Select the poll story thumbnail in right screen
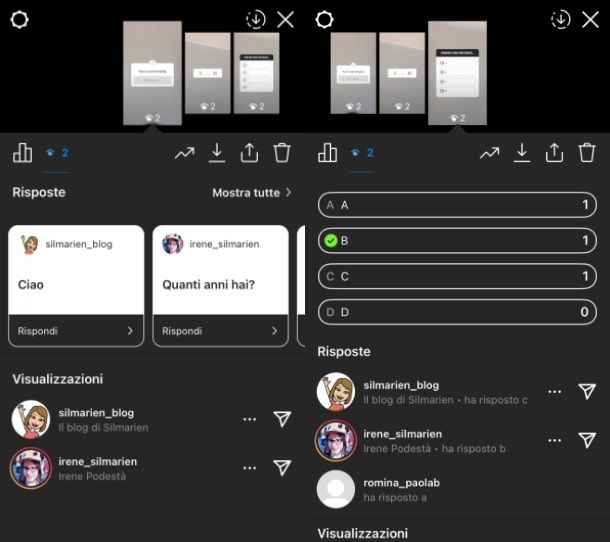 coord(402,73)
